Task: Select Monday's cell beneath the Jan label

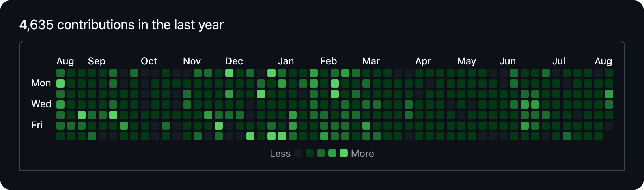Action: [x=282, y=83]
